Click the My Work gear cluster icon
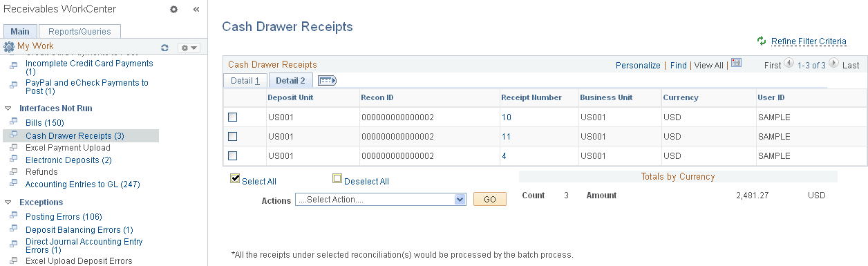This screenshot has height=266, width=868. pyautogui.click(x=9, y=47)
